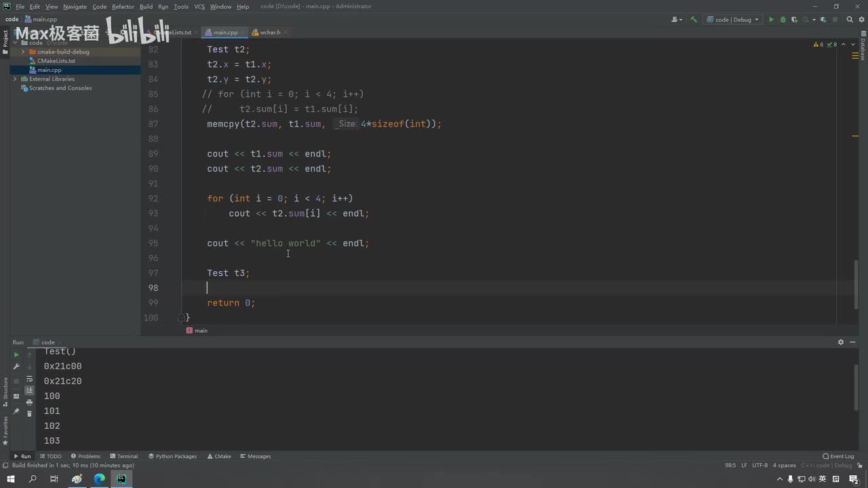The image size is (868, 488).
Task: Select main.cpp in the project tree
Action: [x=50, y=70]
